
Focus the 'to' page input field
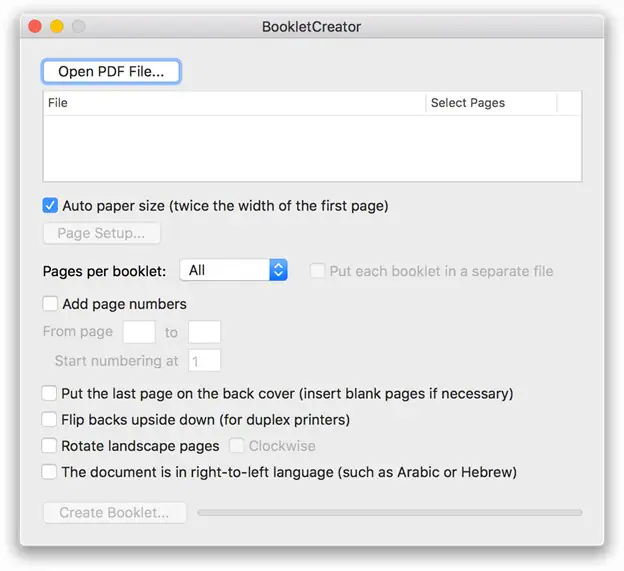(x=204, y=332)
